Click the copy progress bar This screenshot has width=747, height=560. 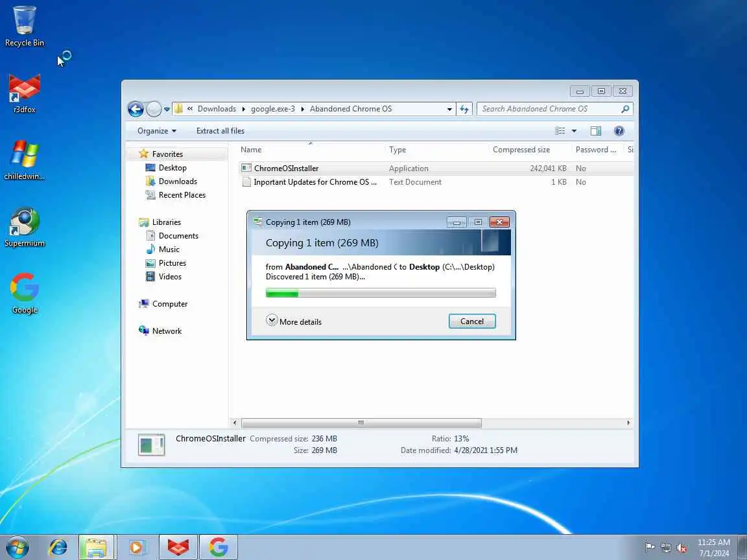(x=381, y=293)
